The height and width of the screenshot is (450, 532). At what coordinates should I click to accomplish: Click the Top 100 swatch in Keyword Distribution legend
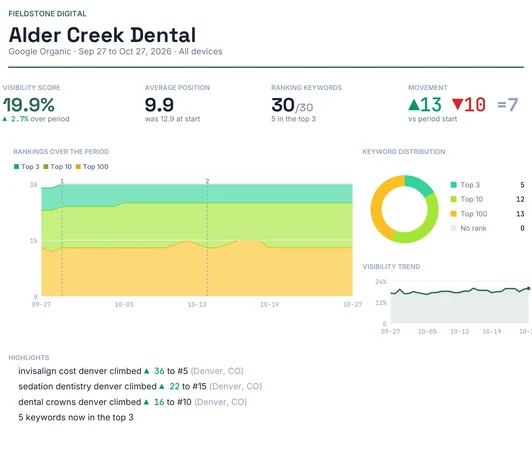[x=453, y=214]
